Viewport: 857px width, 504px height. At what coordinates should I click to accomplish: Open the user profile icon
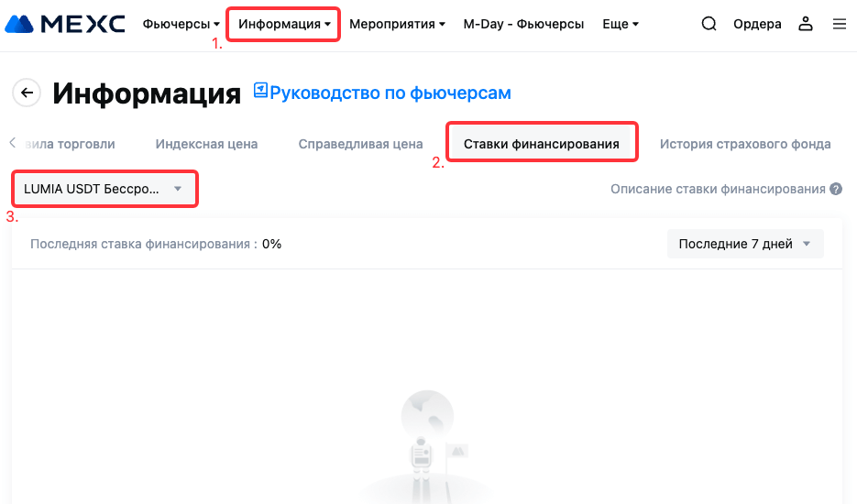[806, 24]
